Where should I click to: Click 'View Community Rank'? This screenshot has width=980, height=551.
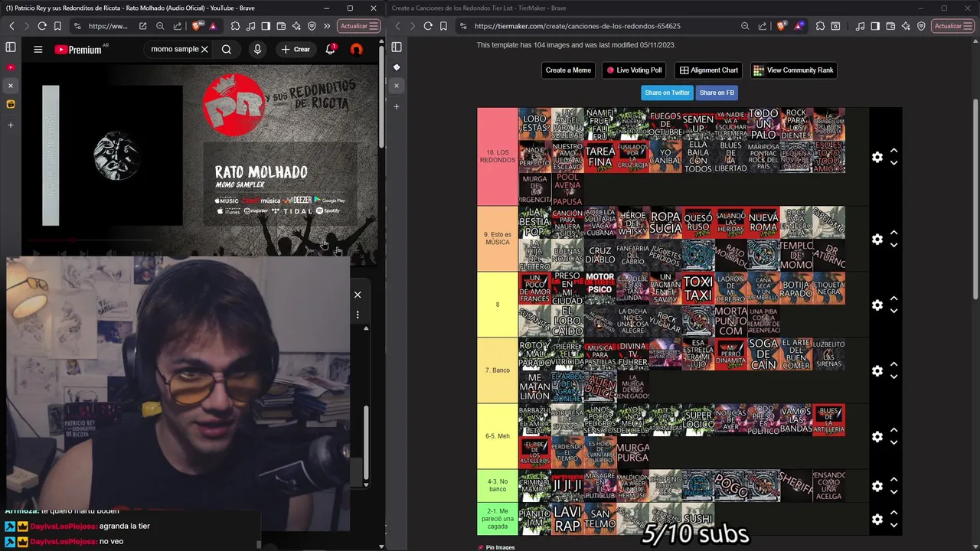(794, 70)
